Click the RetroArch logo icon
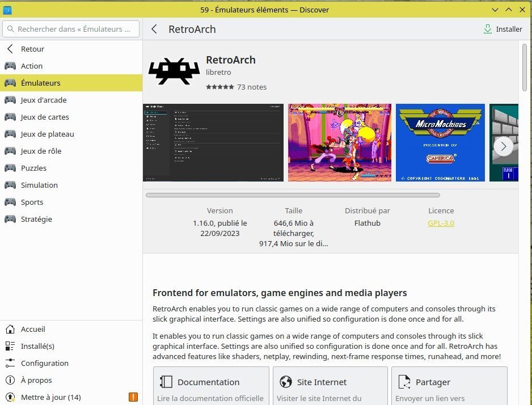Screen dimensions: 532x405 (174, 71)
